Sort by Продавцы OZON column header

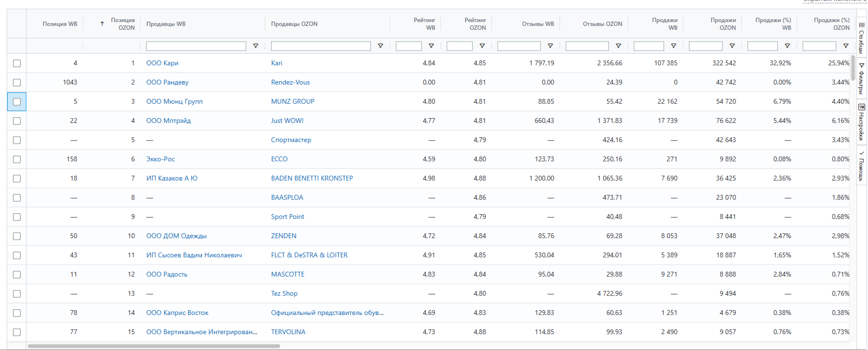(x=294, y=24)
